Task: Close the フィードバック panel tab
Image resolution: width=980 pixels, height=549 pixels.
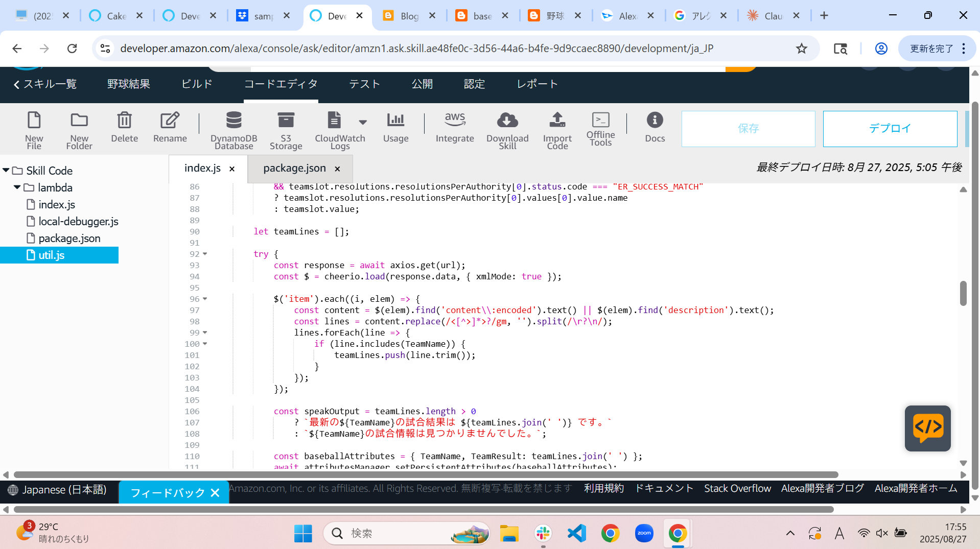Action: click(x=215, y=493)
